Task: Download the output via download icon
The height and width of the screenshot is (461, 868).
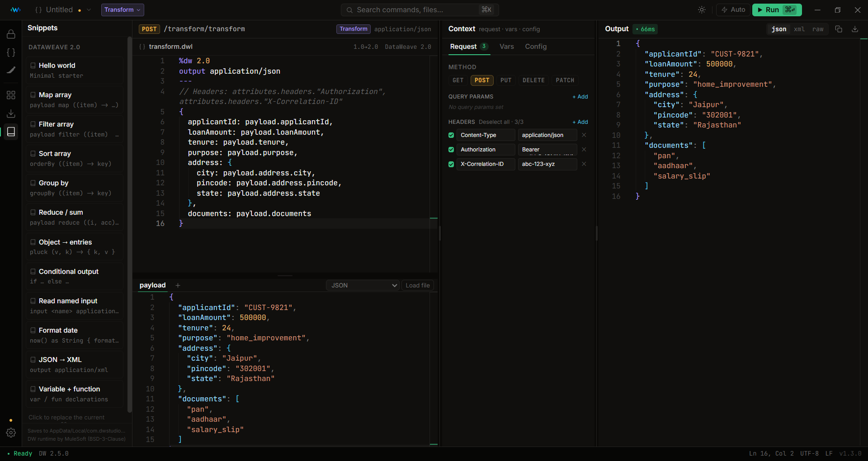Action: (x=855, y=29)
